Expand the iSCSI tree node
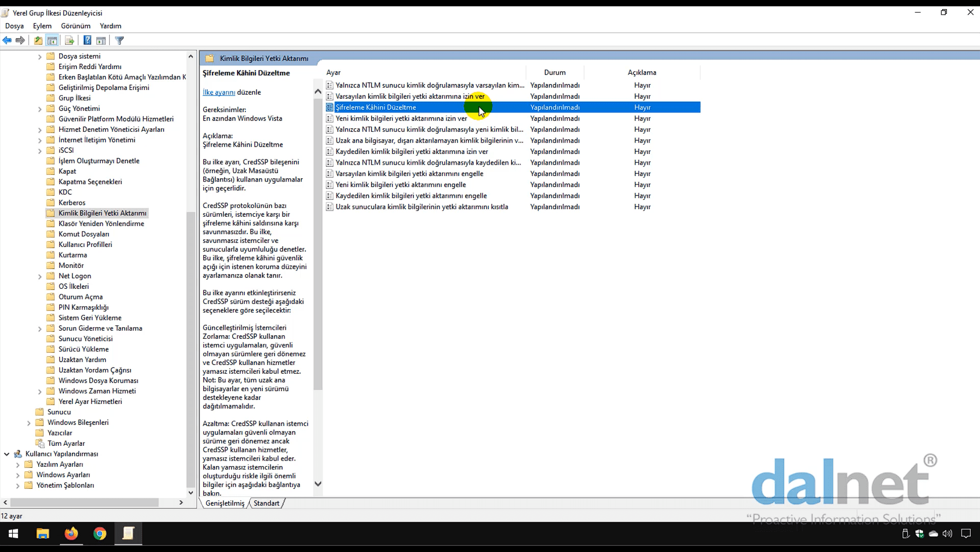980x552 pixels. 40,151
